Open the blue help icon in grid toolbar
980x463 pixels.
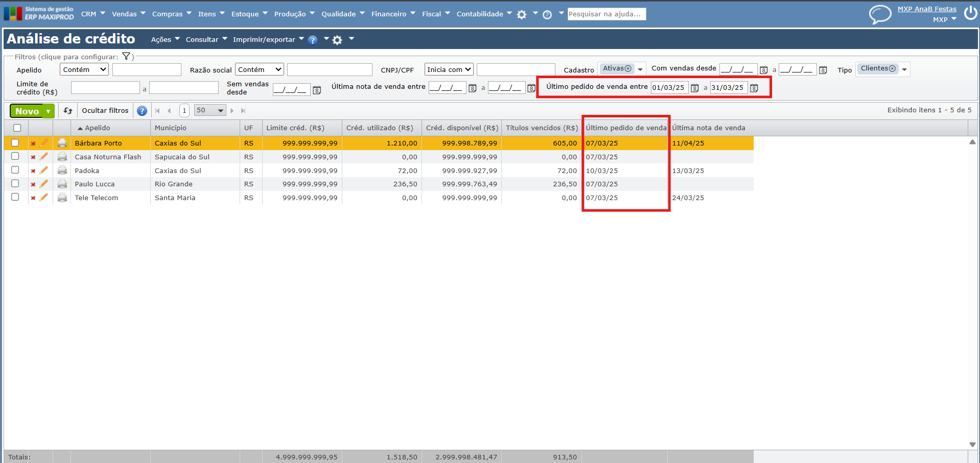(142, 111)
